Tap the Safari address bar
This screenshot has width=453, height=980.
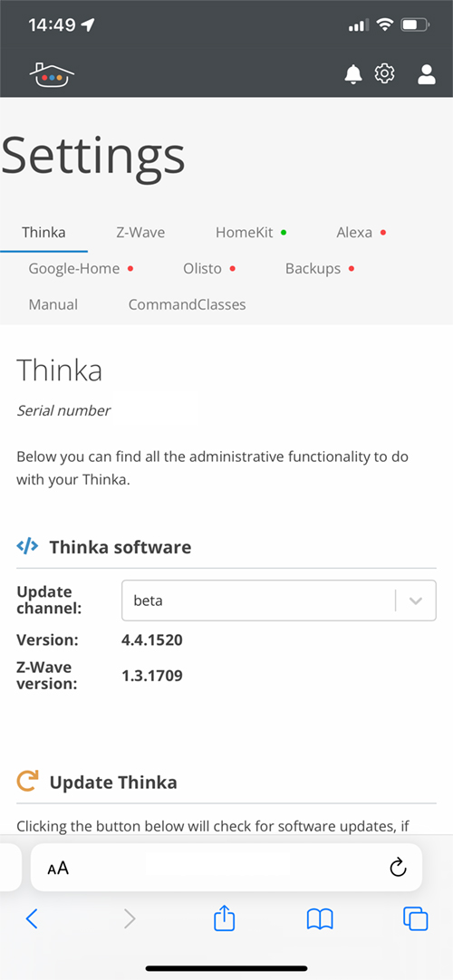(x=226, y=868)
